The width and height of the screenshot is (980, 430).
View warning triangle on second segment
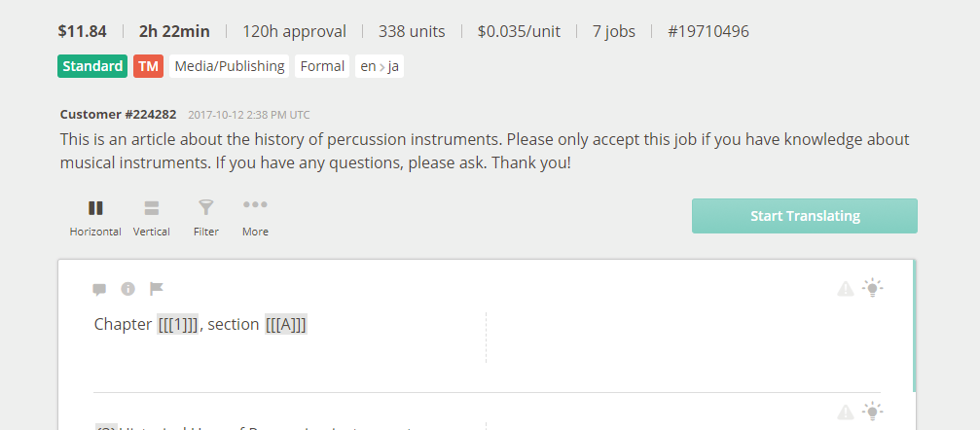845,412
